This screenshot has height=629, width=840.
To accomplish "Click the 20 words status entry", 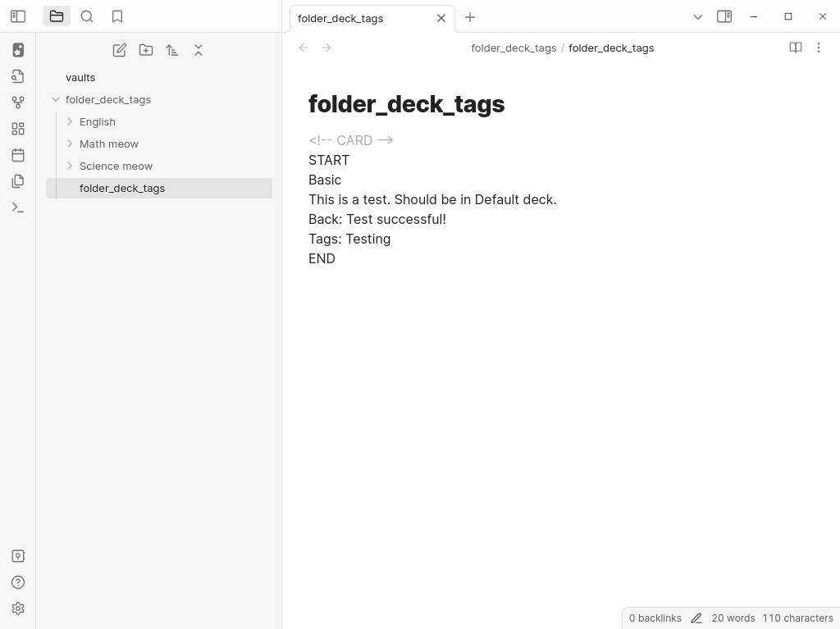I will (733, 618).
